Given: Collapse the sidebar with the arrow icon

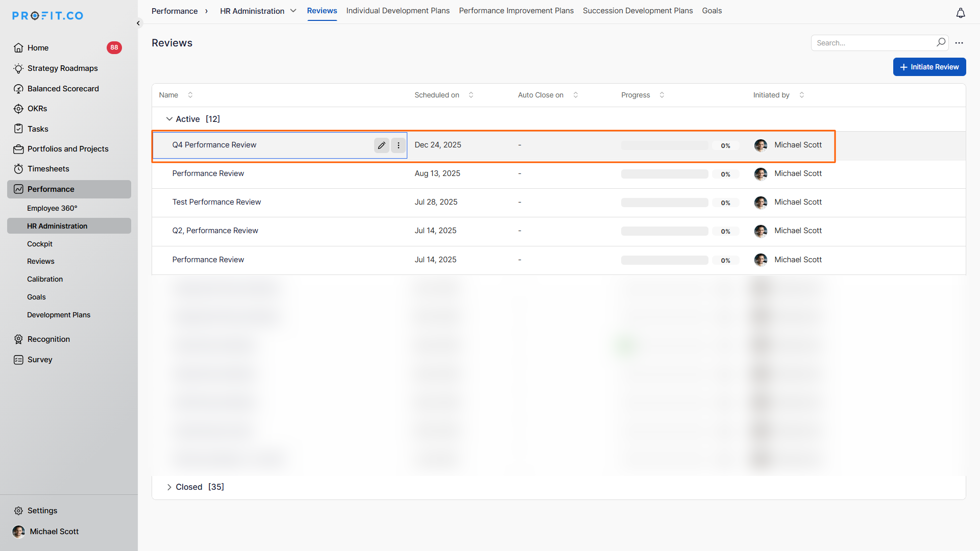Looking at the screenshot, I should point(138,23).
